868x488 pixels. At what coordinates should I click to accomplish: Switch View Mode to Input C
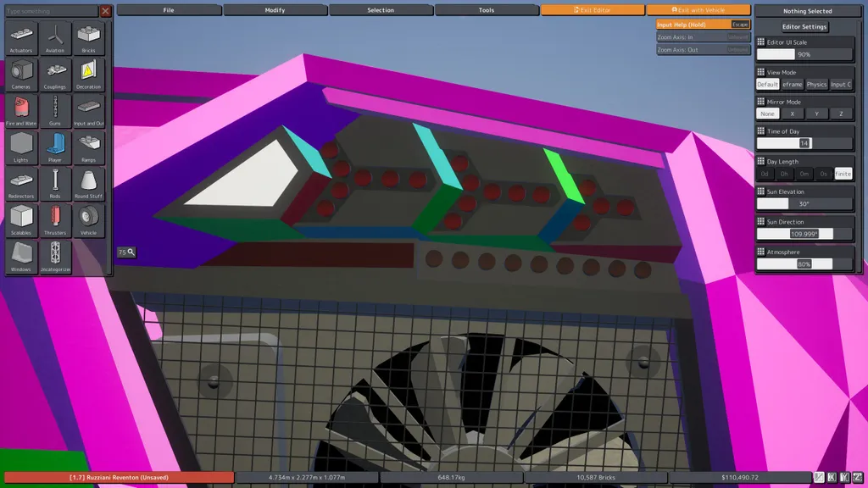point(841,85)
